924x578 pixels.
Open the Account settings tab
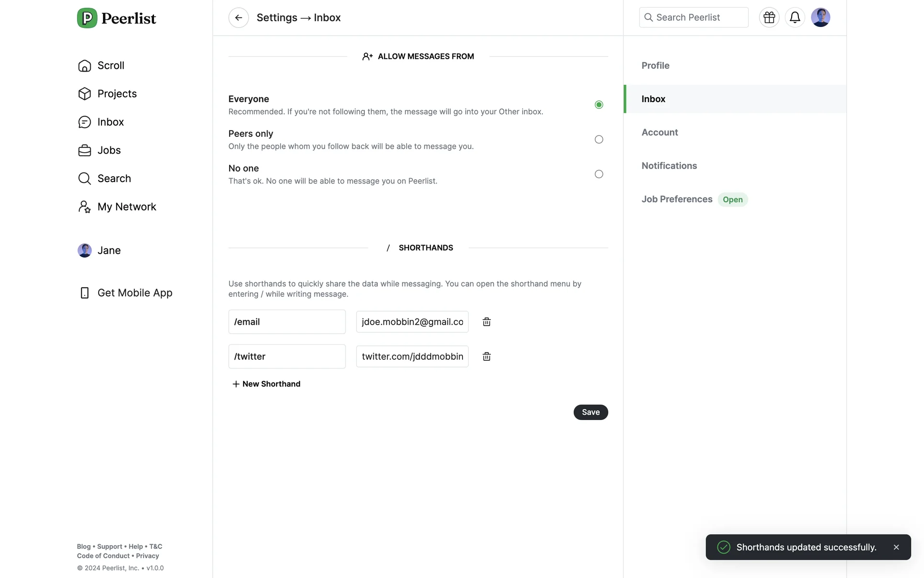tap(659, 132)
